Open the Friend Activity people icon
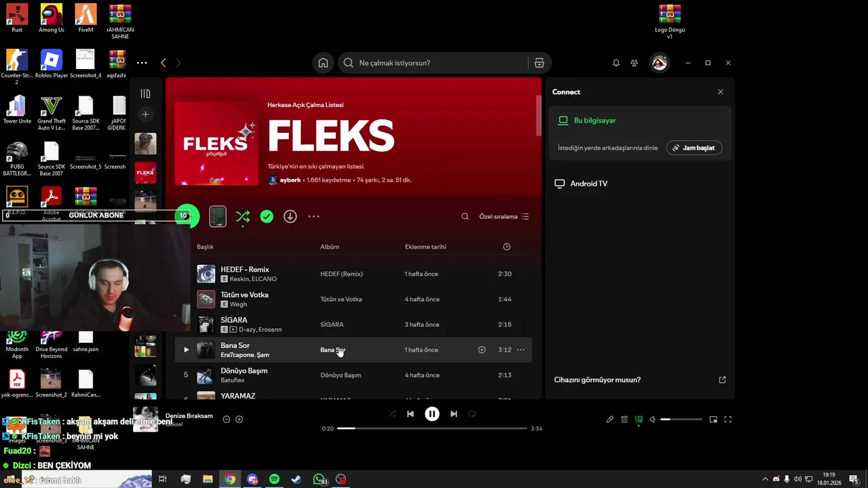 click(634, 63)
